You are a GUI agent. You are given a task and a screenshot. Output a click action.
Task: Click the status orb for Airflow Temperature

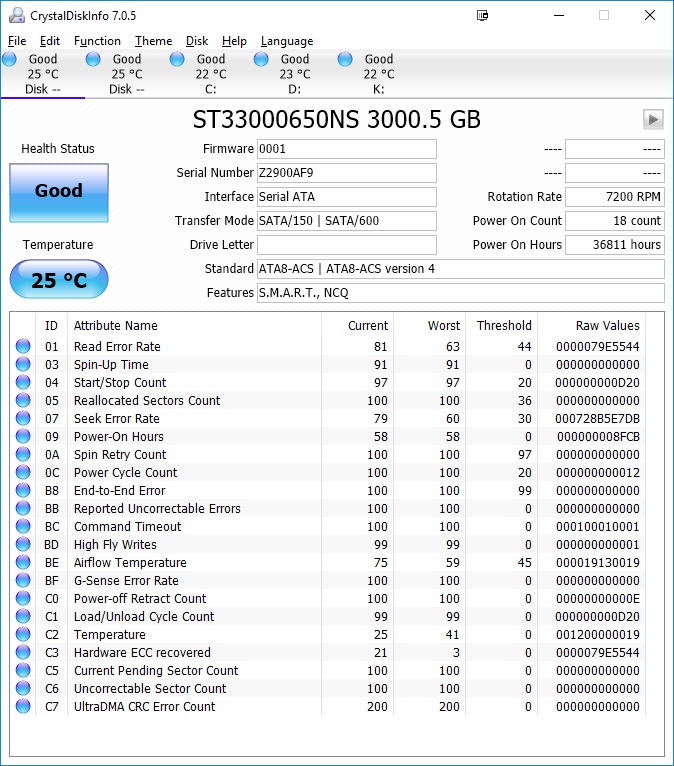(23, 562)
